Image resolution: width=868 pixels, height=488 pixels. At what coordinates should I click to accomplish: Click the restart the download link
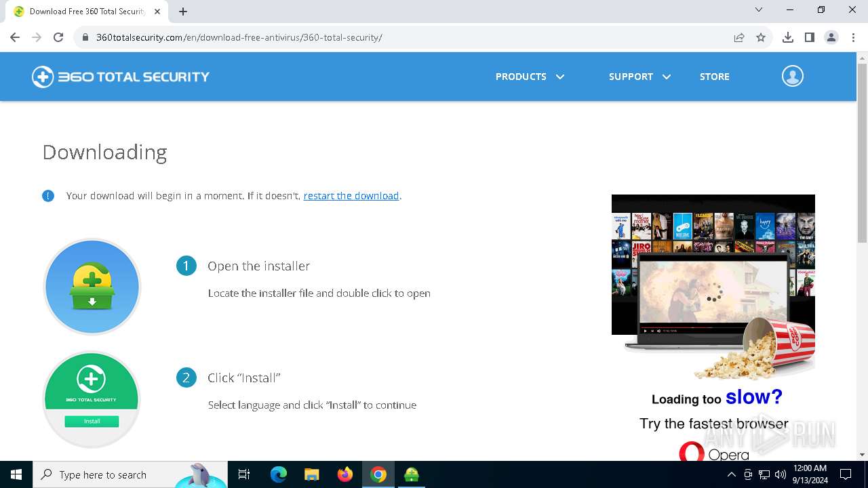pyautogui.click(x=351, y=196)
